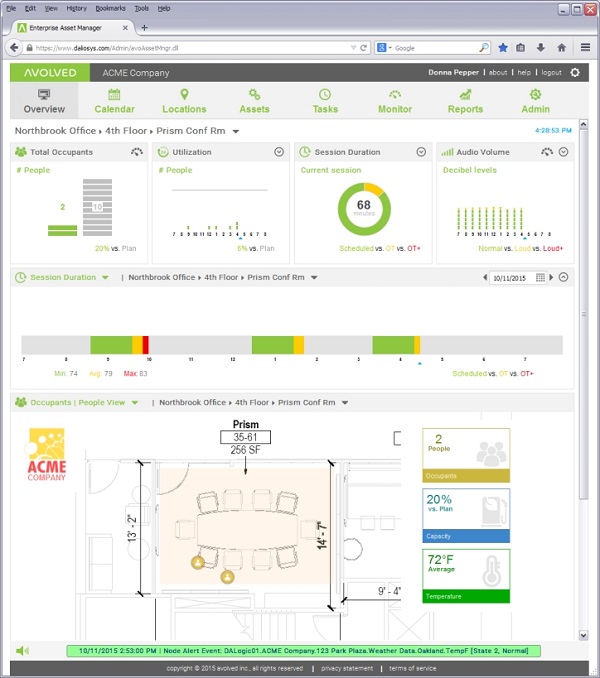The width and height of the screenshot is (600, 678).
Task: Expand the Prism Conf Rm breadcrumb dropdown at top
Action: pos(236,131)
